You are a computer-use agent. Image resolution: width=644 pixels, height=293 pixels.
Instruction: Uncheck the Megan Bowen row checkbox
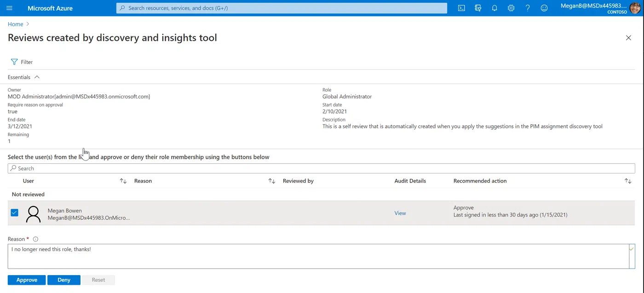click(14, 213)
